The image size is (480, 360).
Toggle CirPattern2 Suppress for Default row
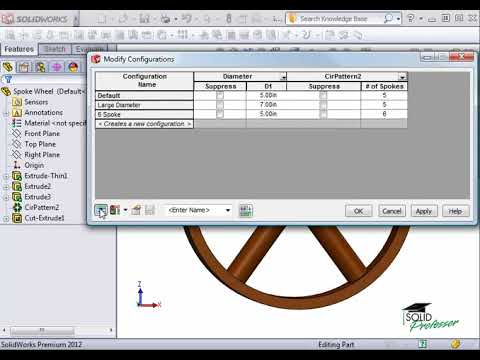pyautogui.click(x=323, y=95)
